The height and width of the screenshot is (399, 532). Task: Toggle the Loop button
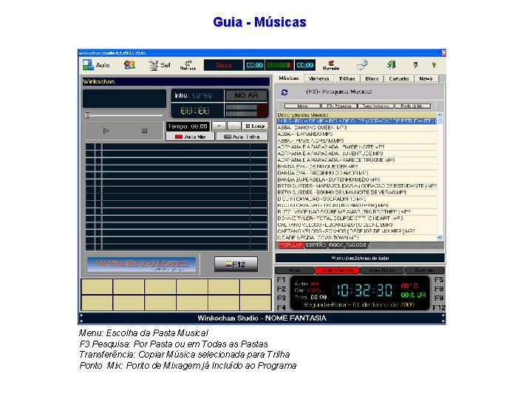255,126
